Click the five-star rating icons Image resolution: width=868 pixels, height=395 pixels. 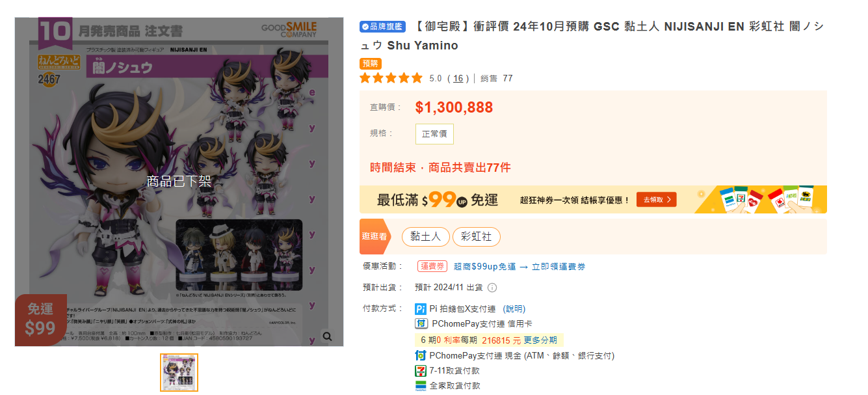pos(391,78)
